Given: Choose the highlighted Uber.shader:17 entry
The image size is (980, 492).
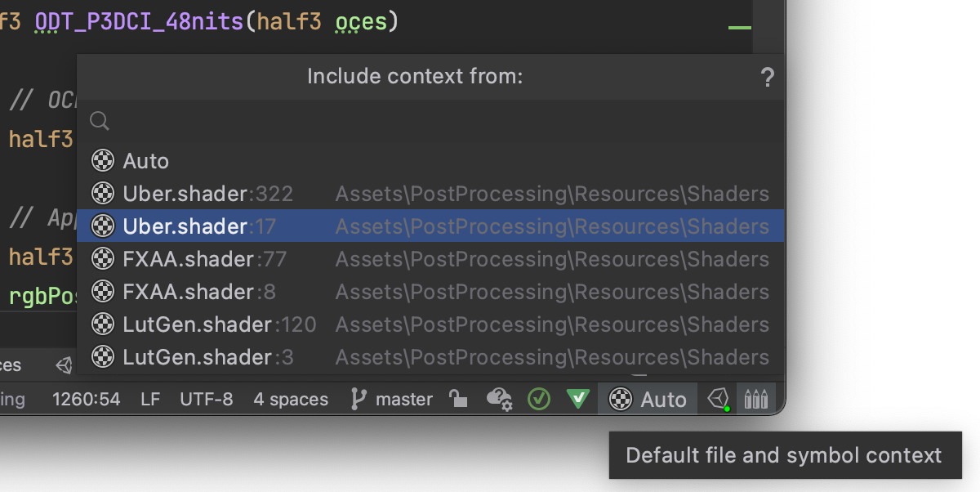Looking at the screenshot, I should click(430, 226).
